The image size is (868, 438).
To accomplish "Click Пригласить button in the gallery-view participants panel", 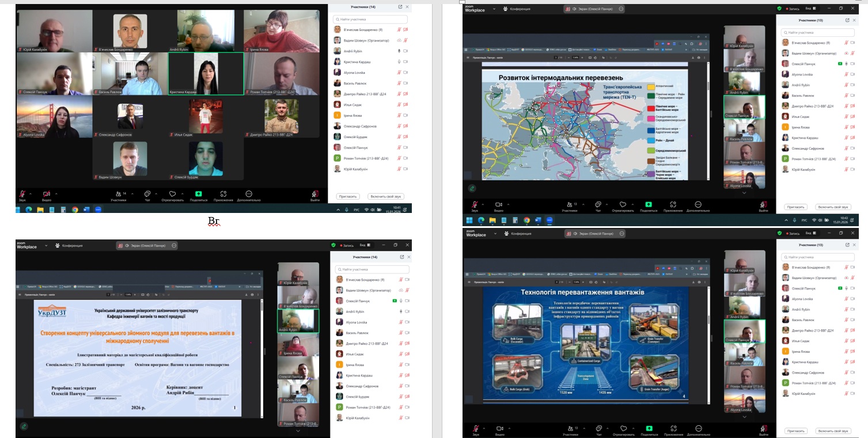I will tap(347, 196).
